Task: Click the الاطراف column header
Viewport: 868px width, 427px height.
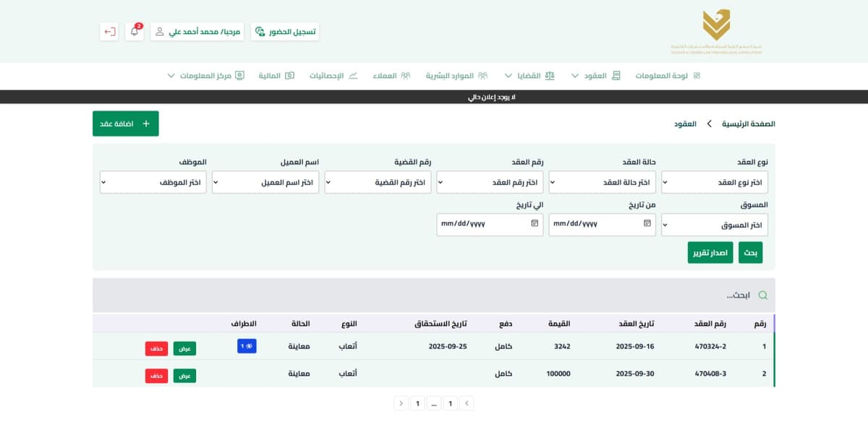Action: coord(244,324)
